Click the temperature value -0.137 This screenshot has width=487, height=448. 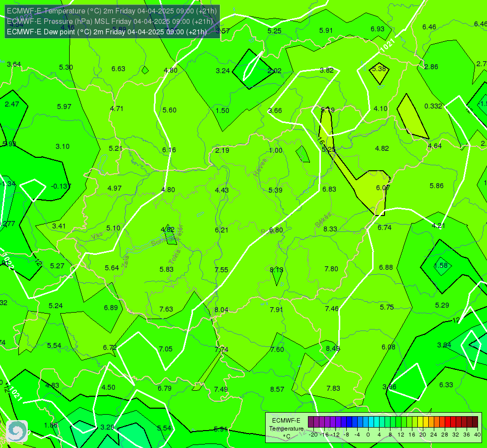pos(61,187)
